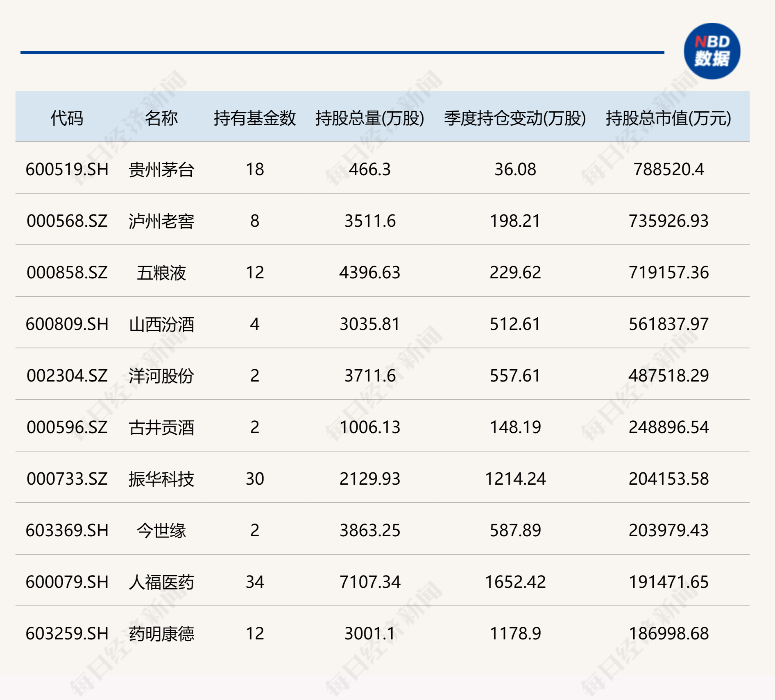The width and height of the screenshot is (775, 700).
Task: Click the value 788520.4
Action: tap(668, 169)
